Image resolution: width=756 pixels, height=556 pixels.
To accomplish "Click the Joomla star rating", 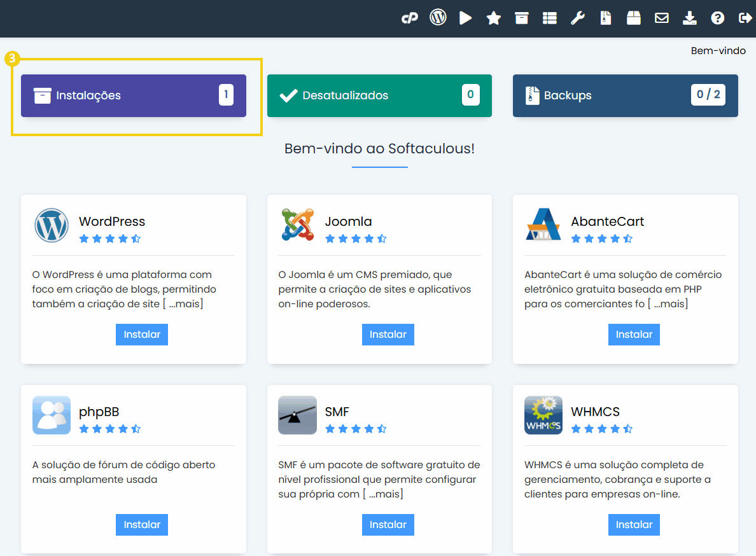I will 356,239.
